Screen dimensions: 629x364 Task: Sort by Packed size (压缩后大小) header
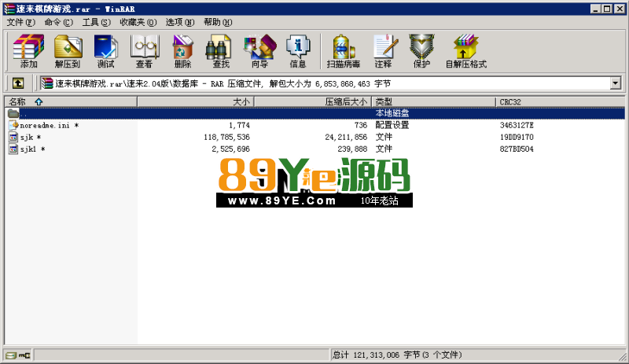313,102
